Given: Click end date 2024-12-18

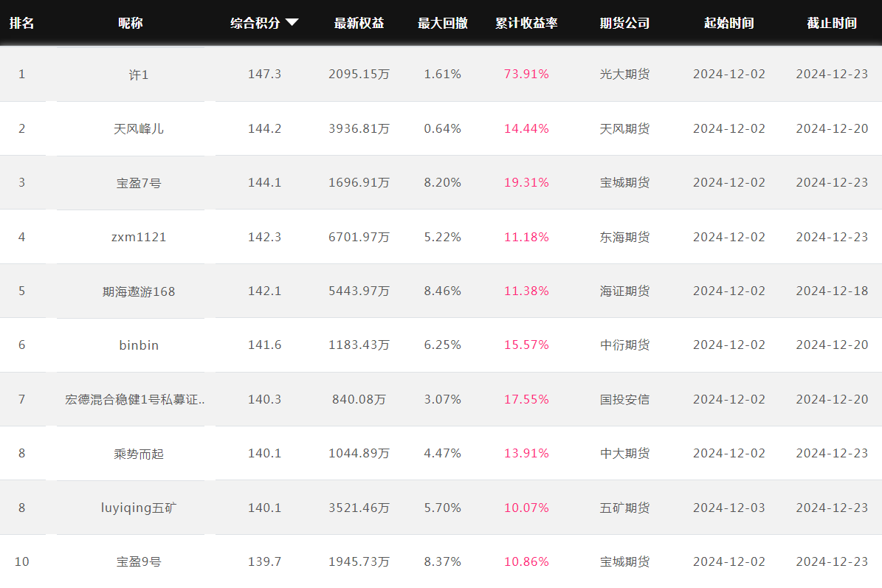Looking at the screenshot, I should click(832, 291).
